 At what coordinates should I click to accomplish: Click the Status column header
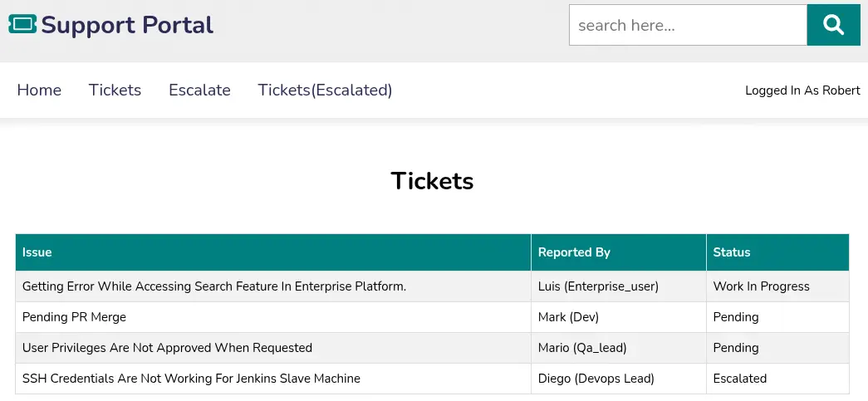pos(731,252)
